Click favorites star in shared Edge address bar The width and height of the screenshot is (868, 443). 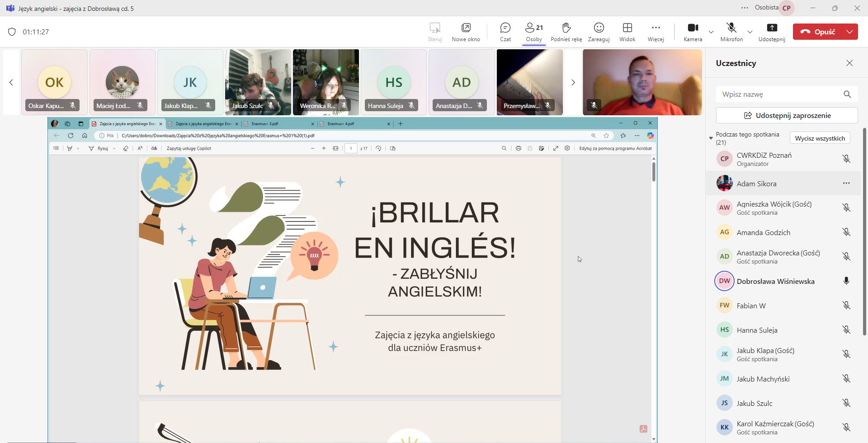tap(606, 136)
